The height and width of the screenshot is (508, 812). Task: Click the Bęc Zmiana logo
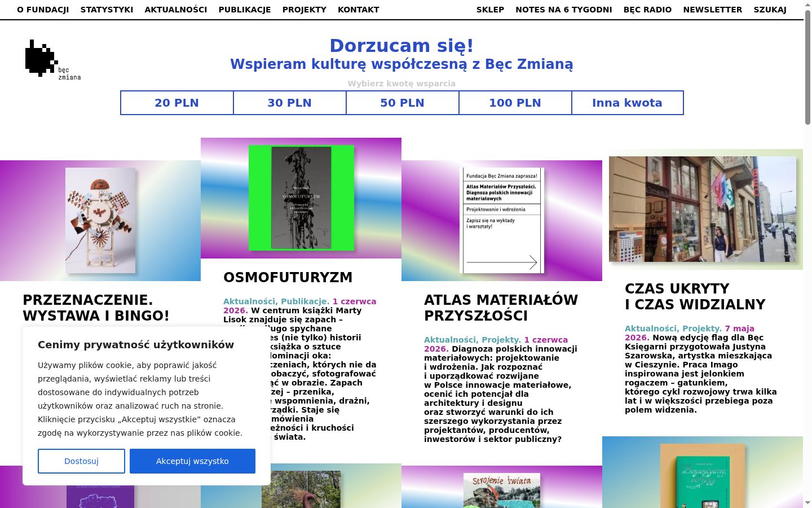point(52,60)
